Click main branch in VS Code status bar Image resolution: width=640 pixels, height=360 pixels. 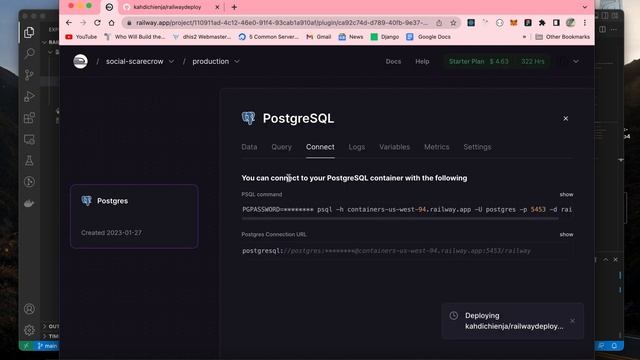48,346
